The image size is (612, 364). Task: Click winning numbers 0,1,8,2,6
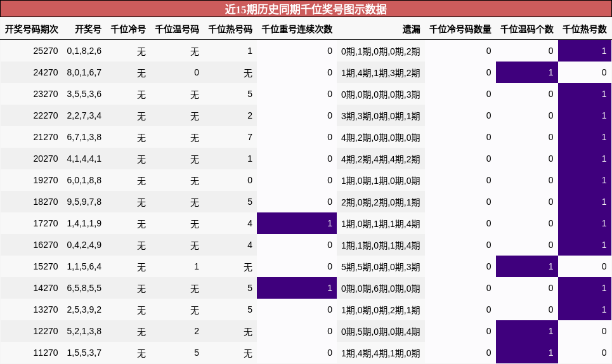point(84,51)
